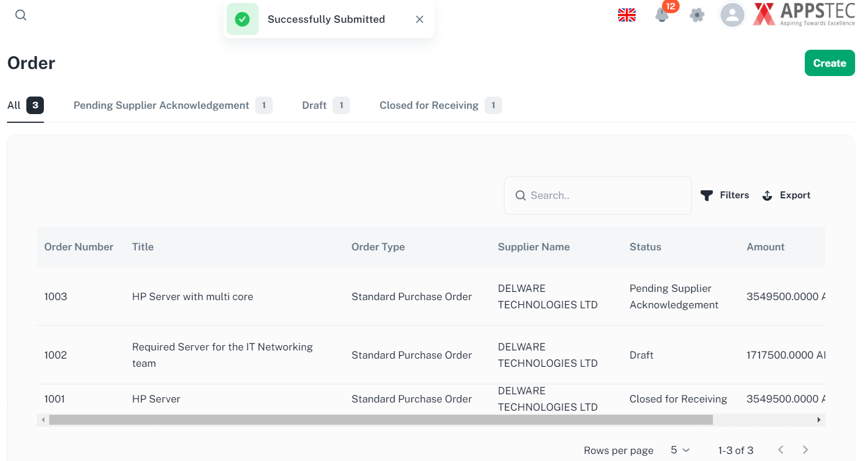The image size is (868, 461).
Task: Click the Create button
Action: pyautogui.click(x=830, y=63)
